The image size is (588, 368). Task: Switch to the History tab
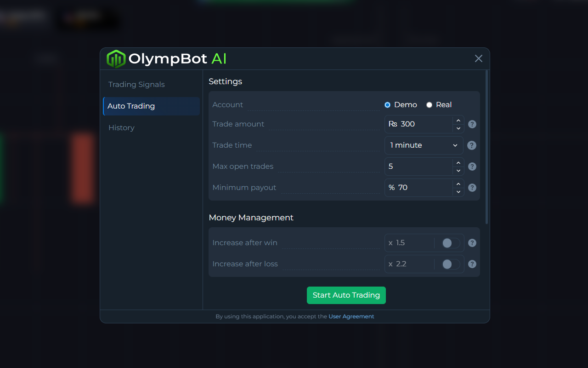[x=151, y=128]
